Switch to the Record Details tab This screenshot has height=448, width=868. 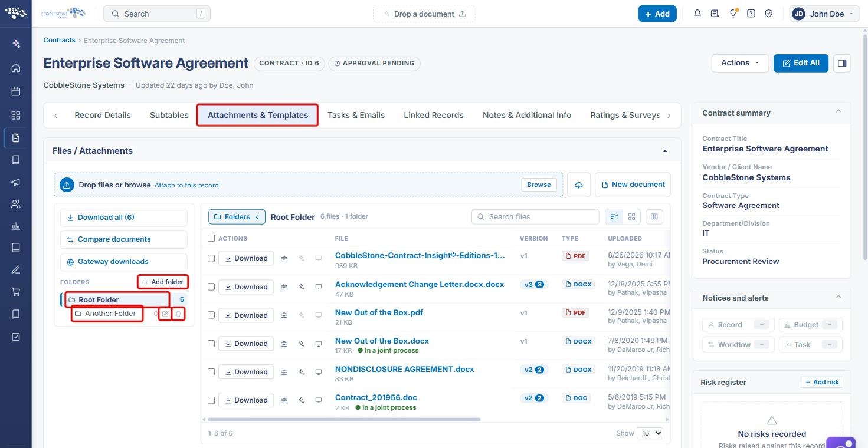(x=103, y=115)
